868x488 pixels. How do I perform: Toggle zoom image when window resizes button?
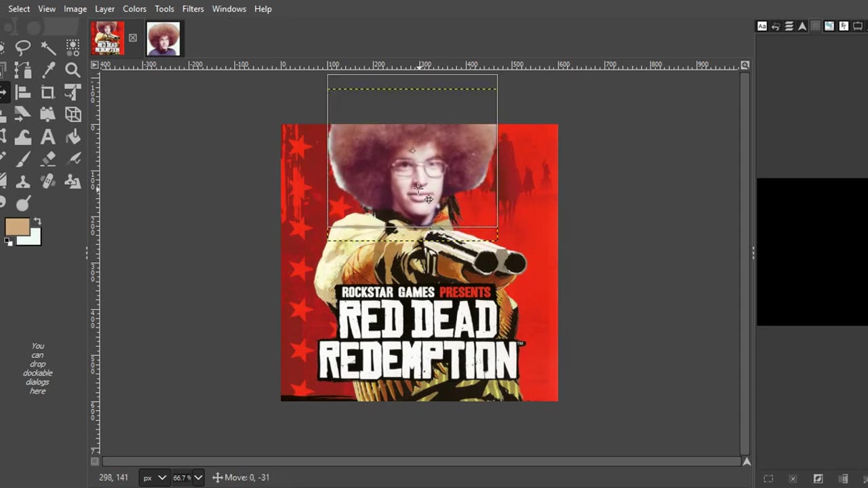(745, 65)
